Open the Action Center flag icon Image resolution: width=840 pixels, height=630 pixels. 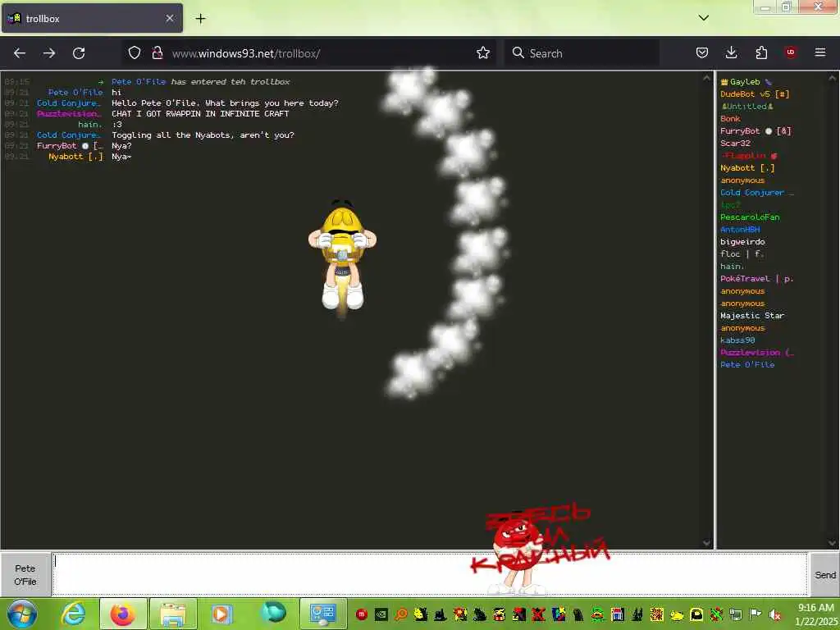tap(756, 614)
